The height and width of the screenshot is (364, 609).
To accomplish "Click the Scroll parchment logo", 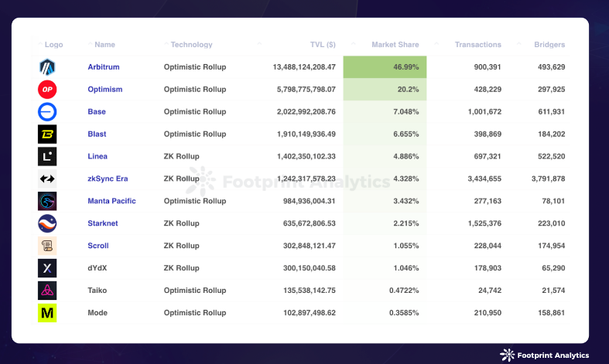I will pyautogui.click(x=47, y=246).
